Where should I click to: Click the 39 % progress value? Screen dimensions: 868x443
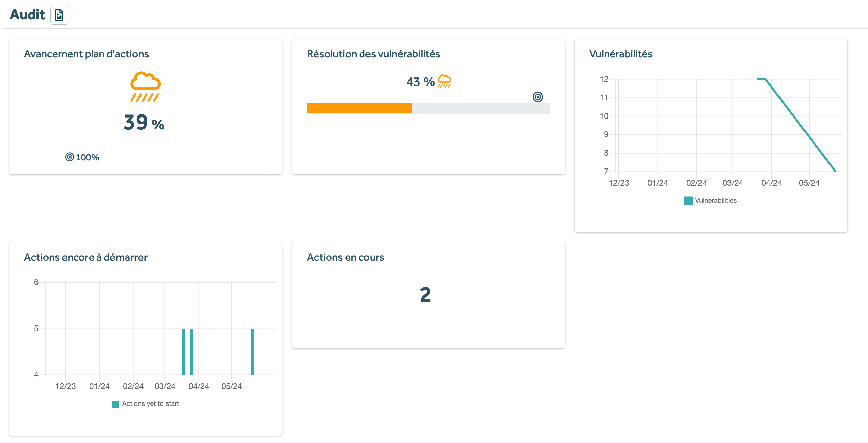tap(144, 122)
